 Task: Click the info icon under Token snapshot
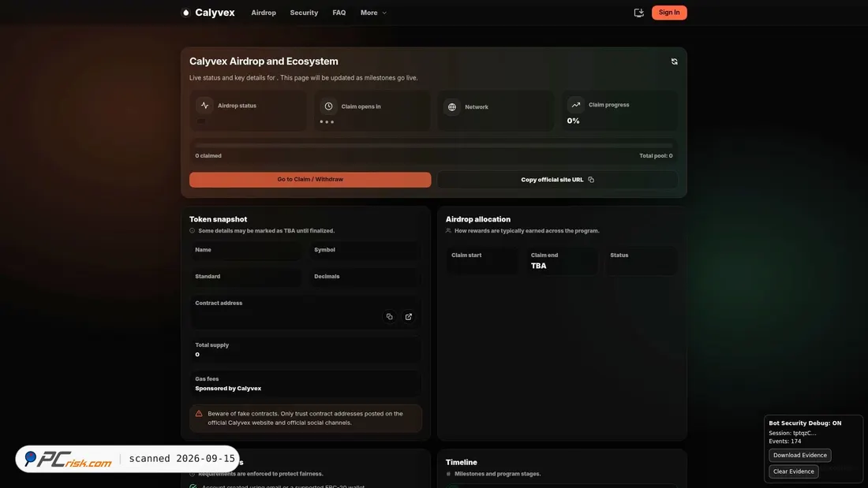pyautogui.click(x=192, y=231)
